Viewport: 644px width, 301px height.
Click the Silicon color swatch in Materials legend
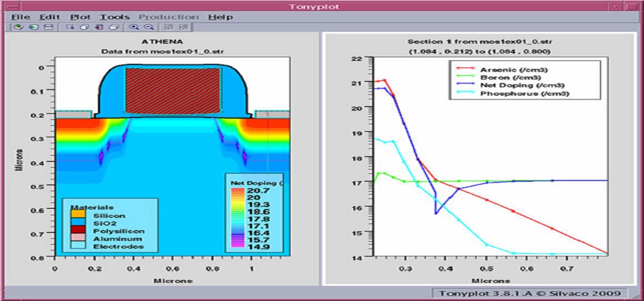[x=78, y=215]
